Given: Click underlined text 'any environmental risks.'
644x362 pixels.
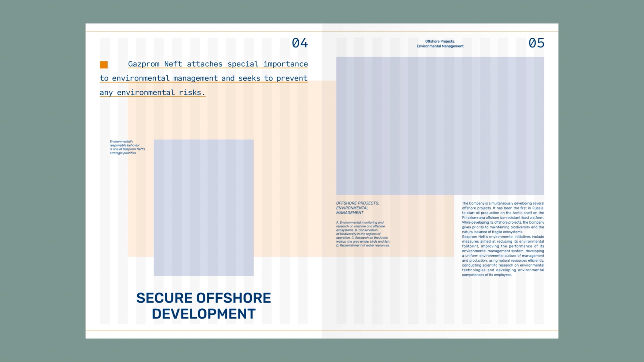Looking at the screenshot, I should coord(152,93).
